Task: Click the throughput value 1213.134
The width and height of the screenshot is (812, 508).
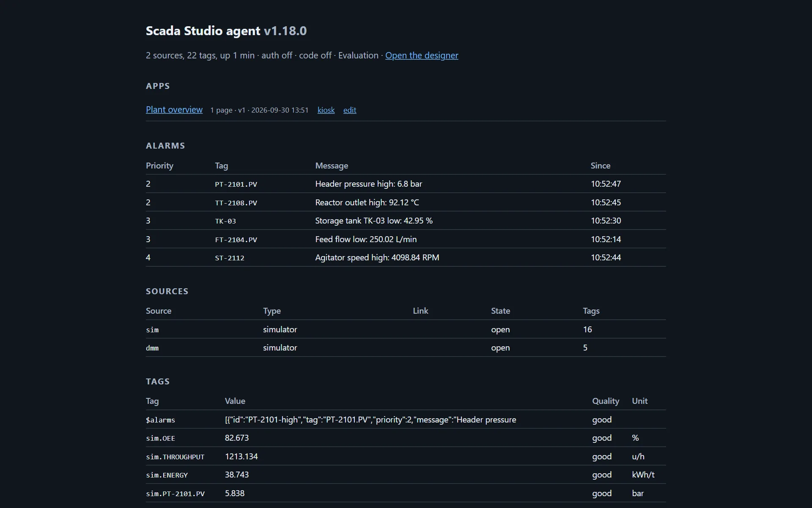Action: click(241, 456)
